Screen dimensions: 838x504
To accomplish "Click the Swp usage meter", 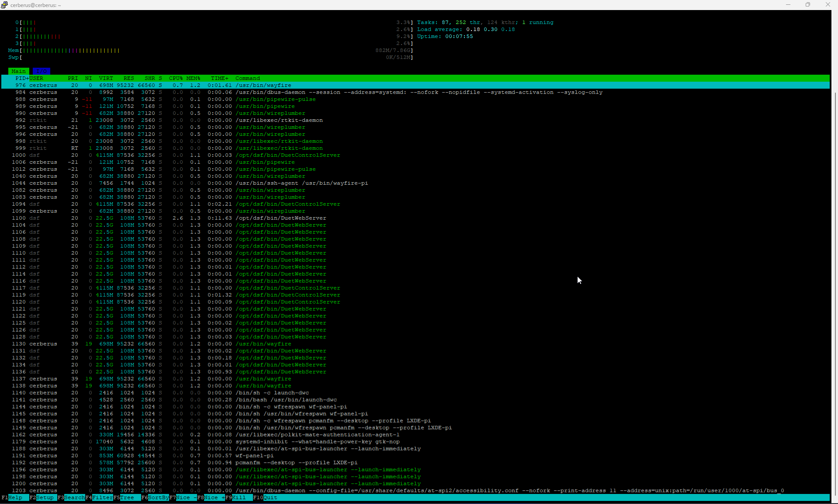I will pyautogui.click(x=211, y=57).
